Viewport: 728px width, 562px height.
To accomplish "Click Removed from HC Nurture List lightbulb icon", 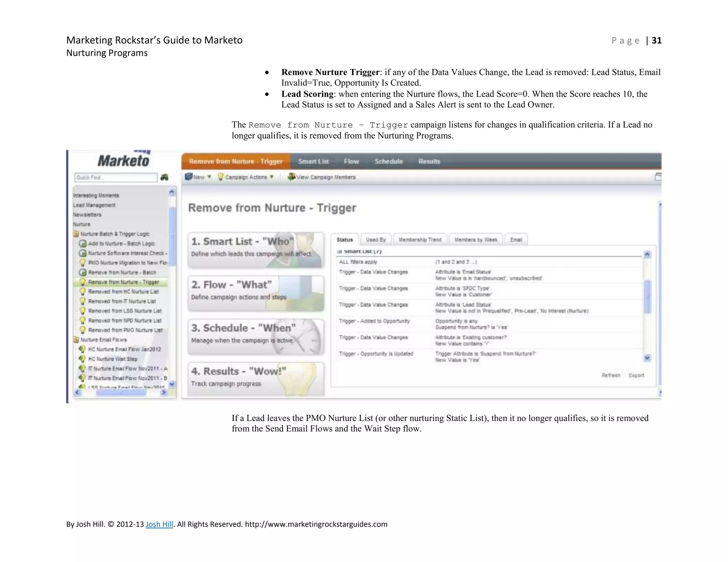I will pyautogui.click(x=82, y=292).
